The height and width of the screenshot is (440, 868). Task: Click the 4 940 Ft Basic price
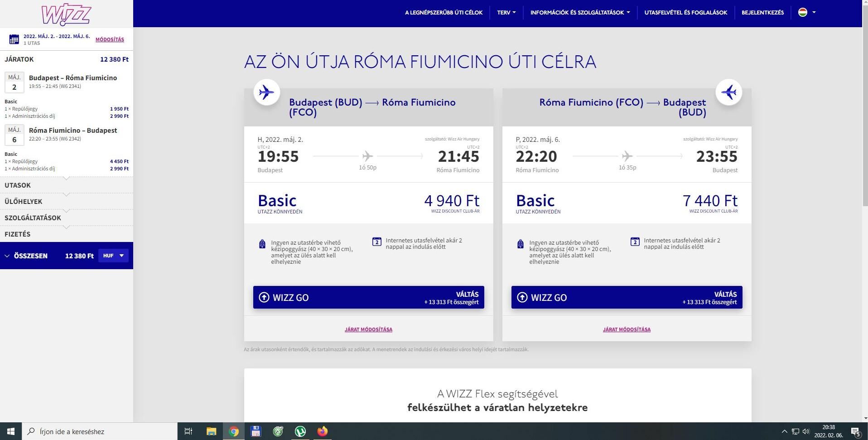coord(452,200)
